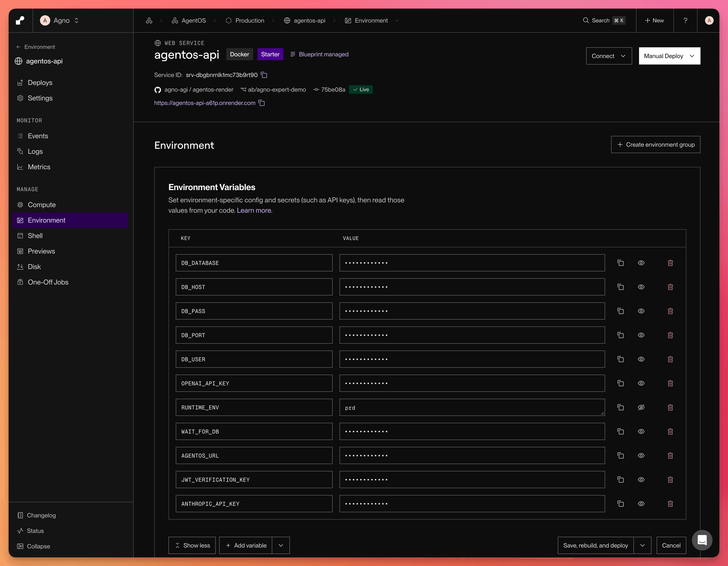Open the Manual Deploy dropdown
Viewport: 728px width, 566px height.
click(x=669, y=56)
